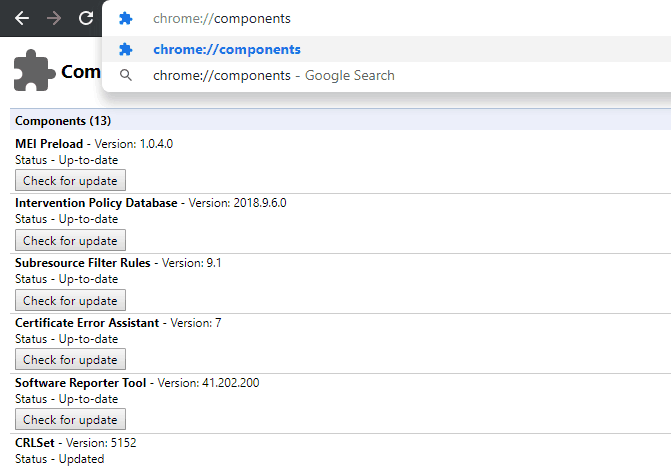The image size is (671, 467).
Task: Click the Software Reporter Tool component name
Action: (80, 383)
